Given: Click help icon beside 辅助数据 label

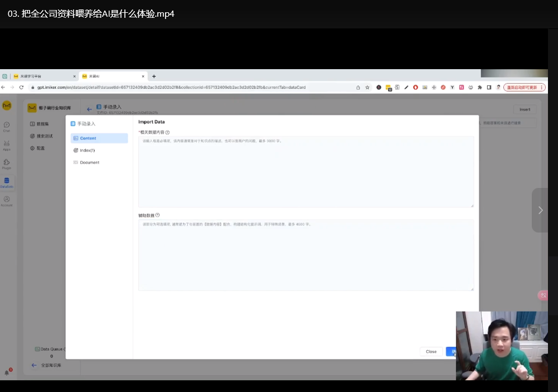Looking at the screenshot, I should [x=157, y=215].
